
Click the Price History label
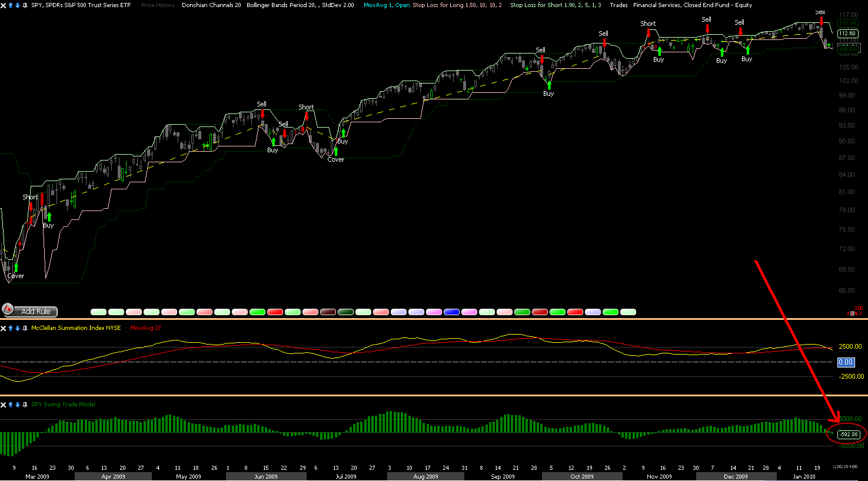(x=158, y=5)
